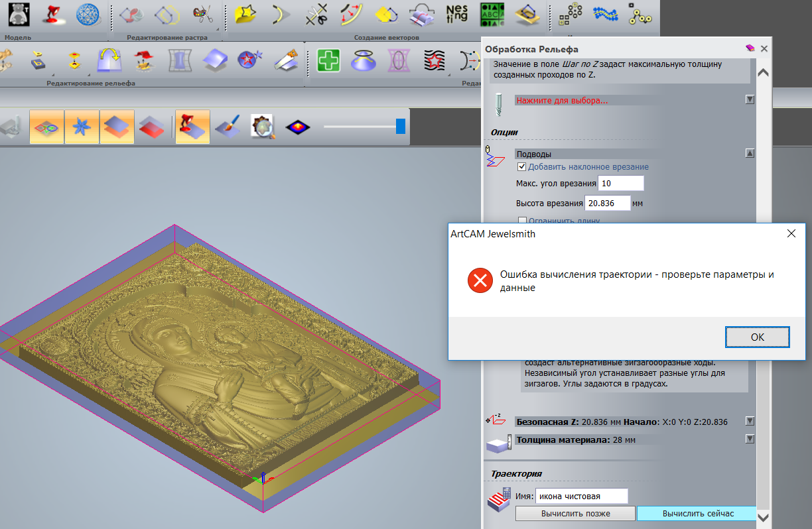This screenshot has height=529, width=812.
Task: Click the 'Создание векторов' group label
Action: click(x=386, y=38)
